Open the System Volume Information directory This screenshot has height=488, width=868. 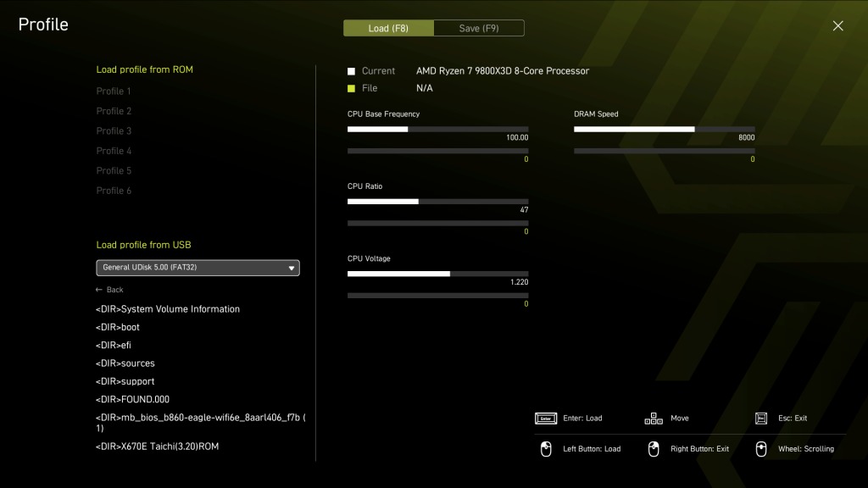tap(167, 309)
